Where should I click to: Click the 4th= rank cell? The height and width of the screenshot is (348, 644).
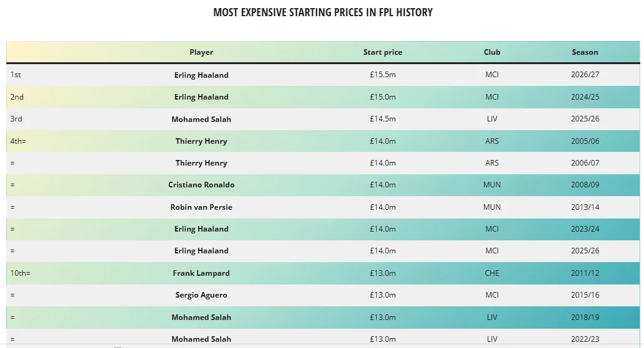18,141
